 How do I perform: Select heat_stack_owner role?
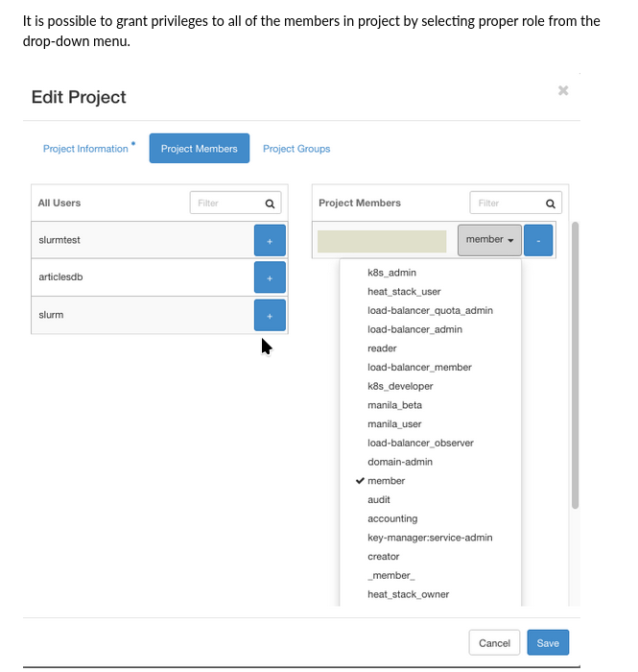pos(408,594)
